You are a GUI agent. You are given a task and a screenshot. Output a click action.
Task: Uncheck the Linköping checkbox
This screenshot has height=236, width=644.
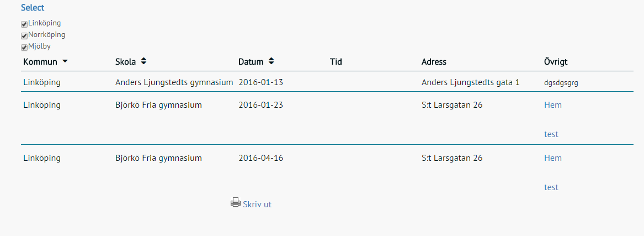coord(24,24)
